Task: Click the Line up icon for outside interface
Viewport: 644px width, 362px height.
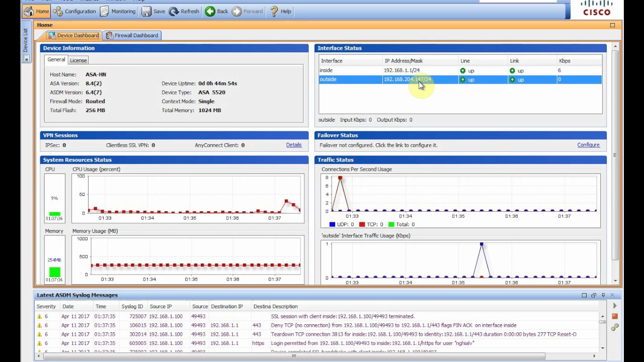Action: (x=463, y=79)
